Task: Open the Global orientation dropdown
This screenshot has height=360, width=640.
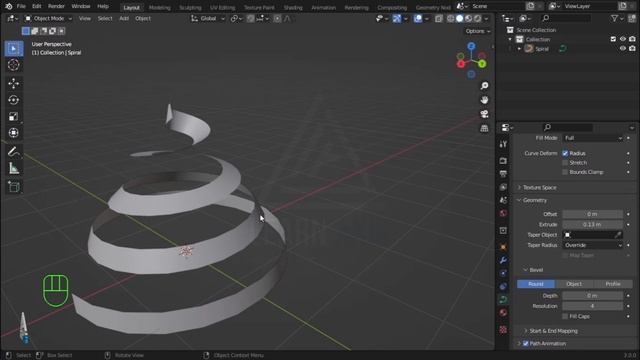Action: [x=208, y=18]
